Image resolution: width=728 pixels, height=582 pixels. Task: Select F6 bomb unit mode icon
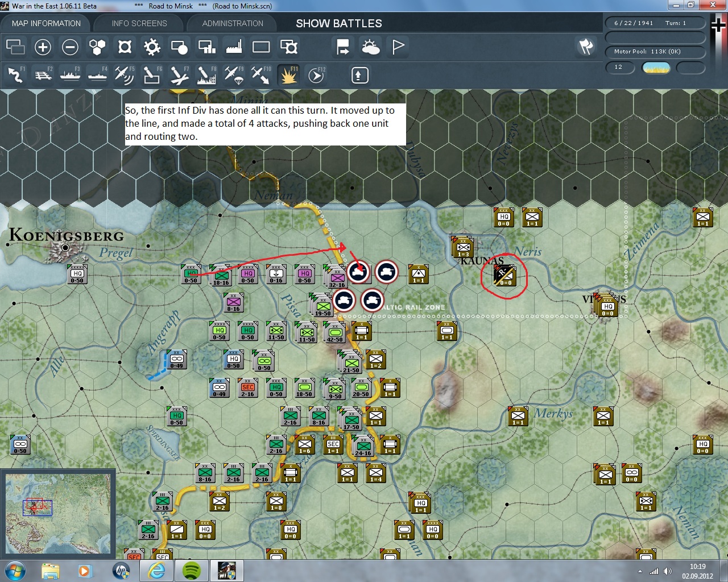(x=152, y=75)
